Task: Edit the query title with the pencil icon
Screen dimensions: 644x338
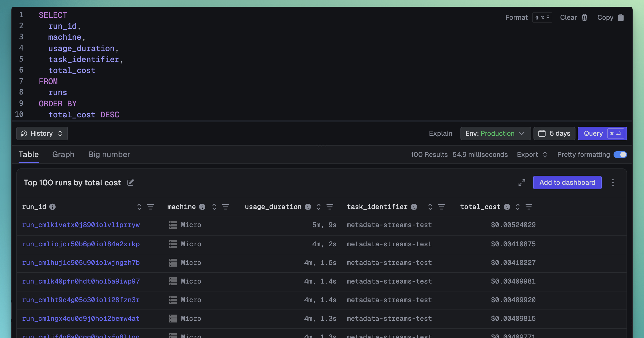Action: [130, 183]
